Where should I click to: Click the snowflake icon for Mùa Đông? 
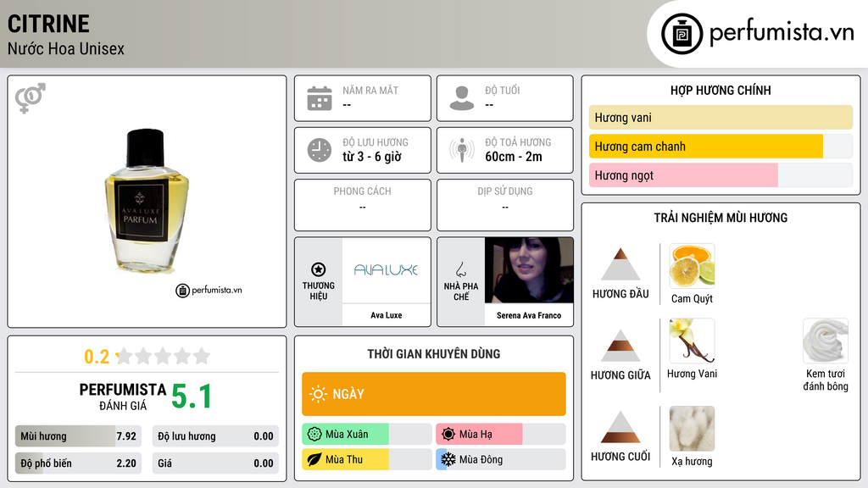pos(448,459)
